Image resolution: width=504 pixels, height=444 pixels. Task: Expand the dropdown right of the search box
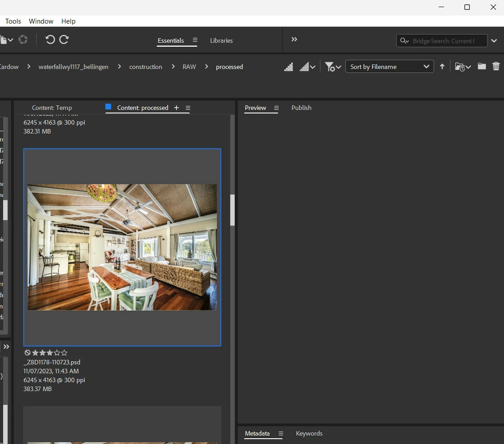coord(494,41)
